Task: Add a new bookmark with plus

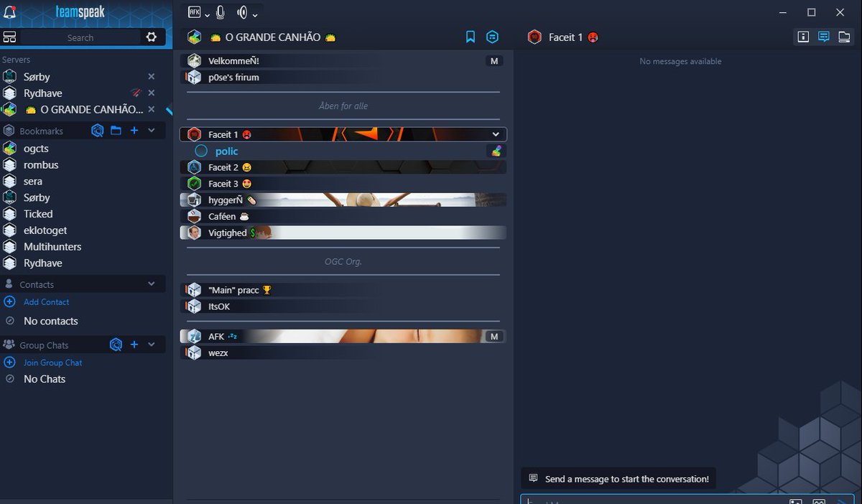Action: click(134, 131)
